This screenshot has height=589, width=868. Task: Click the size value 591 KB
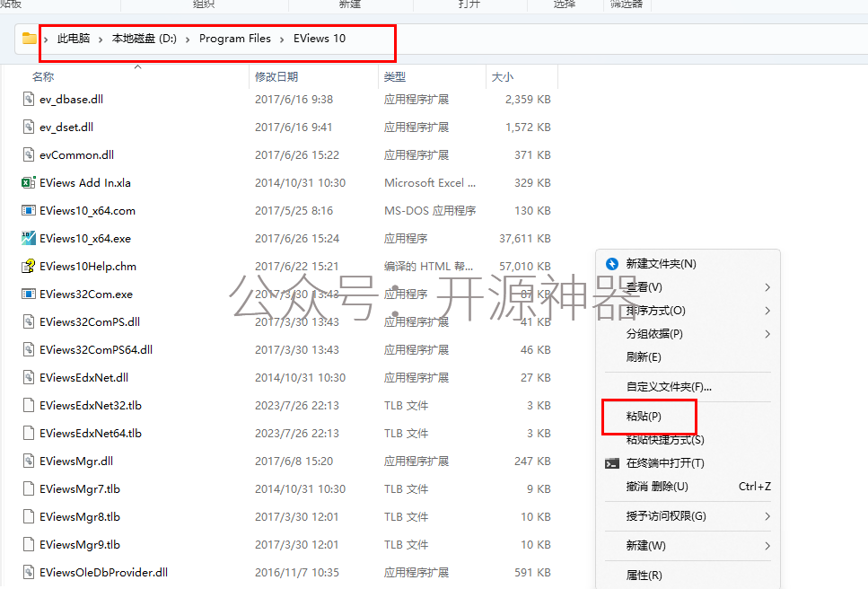(x=532, y=573)
